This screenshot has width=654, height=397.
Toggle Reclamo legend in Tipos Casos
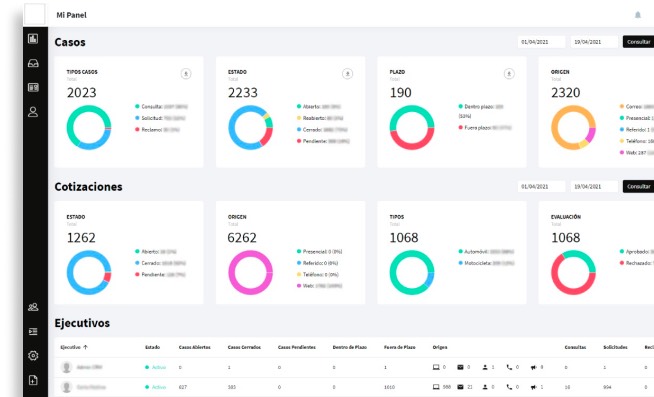(x=157, y=130)
